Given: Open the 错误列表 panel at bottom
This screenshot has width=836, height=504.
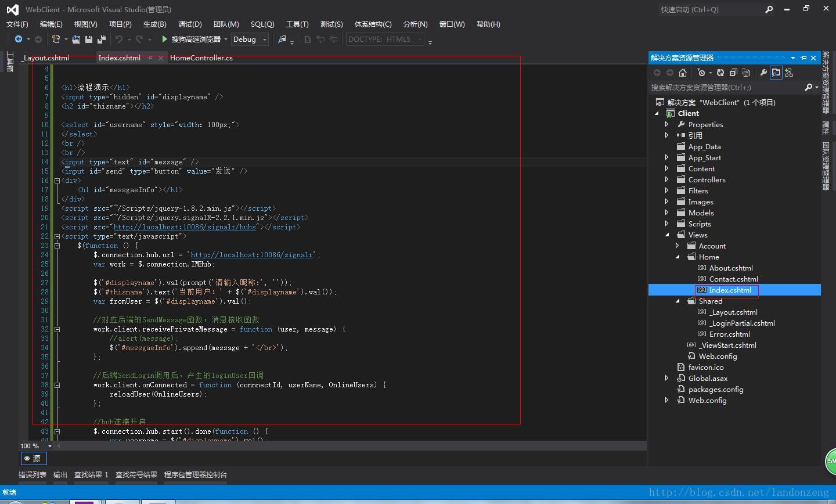Looking at the screenshot, I should click(x=33, y=475).
